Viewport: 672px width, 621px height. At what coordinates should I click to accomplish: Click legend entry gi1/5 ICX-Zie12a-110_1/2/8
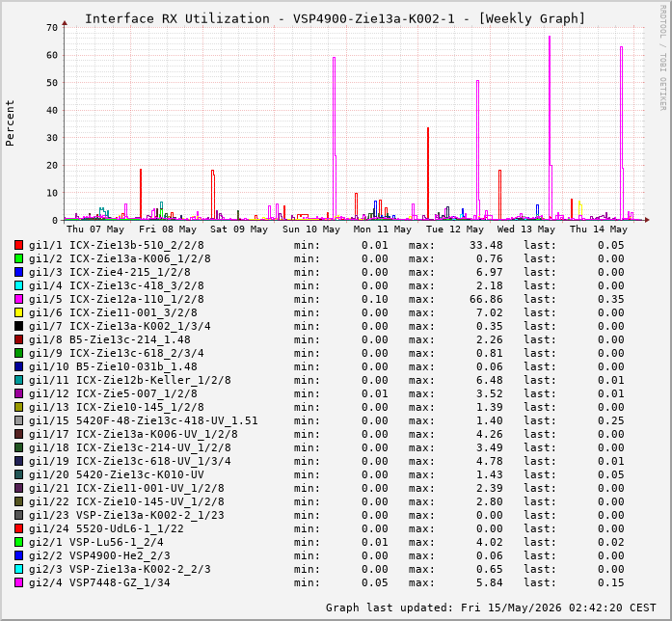click(x=116, y=299)
